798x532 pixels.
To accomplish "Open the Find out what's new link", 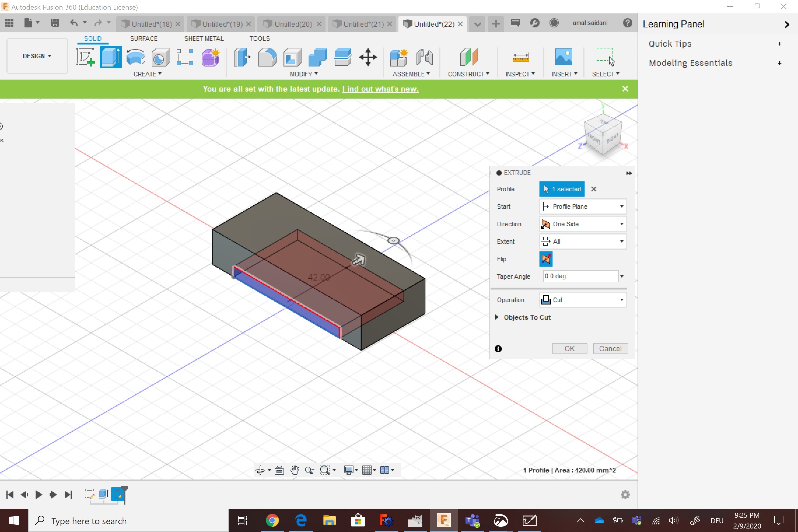I will click(x=380, y=89).
